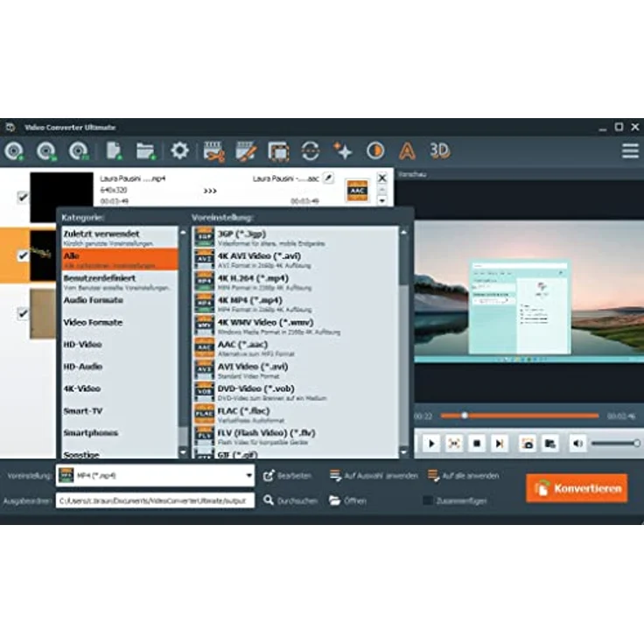
Task: Choose the 4K AVI Video preset
Action: pyautogui.click(x=296, y=260)
